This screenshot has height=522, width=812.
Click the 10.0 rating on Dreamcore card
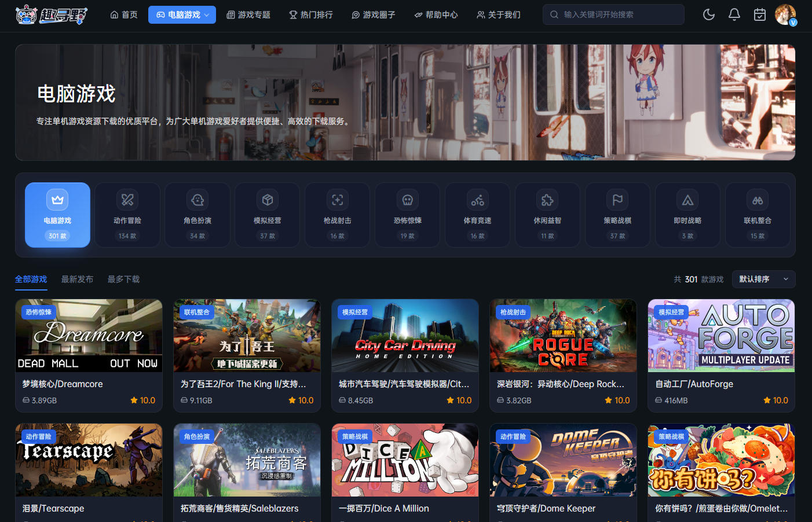143,400
